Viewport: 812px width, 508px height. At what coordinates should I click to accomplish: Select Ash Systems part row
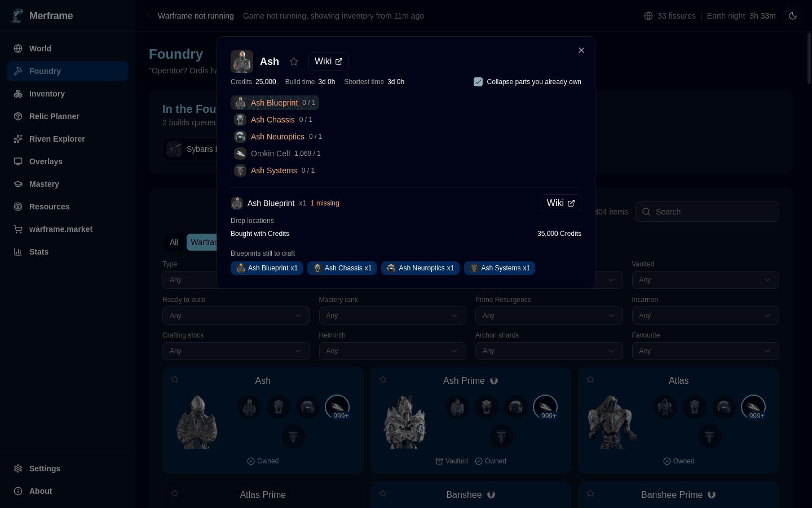pyautogui.click(x=274, y=170)
